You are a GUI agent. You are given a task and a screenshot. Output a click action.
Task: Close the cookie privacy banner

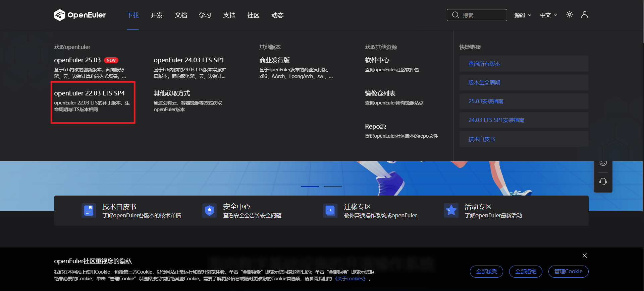[585, 256]
